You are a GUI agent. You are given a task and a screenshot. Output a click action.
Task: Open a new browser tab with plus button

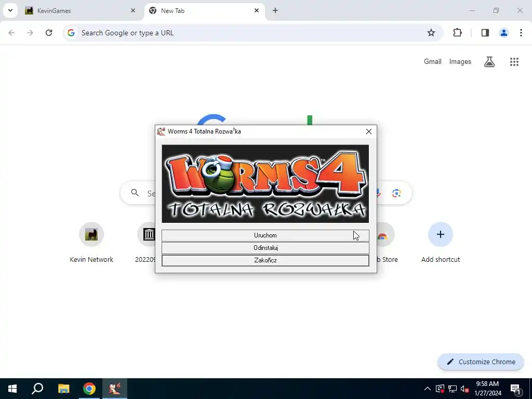[x=275, y=10]
